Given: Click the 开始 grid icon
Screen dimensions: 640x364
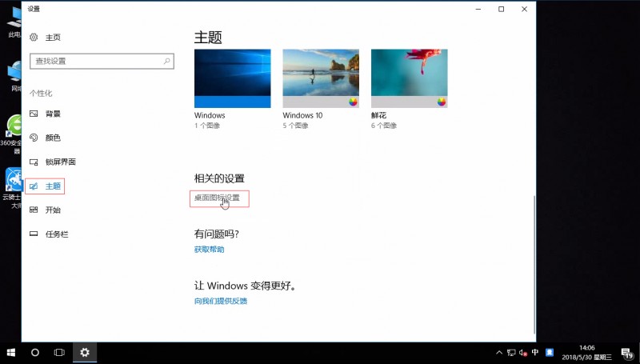Looking at the screenshot, I should pos(34,210).
